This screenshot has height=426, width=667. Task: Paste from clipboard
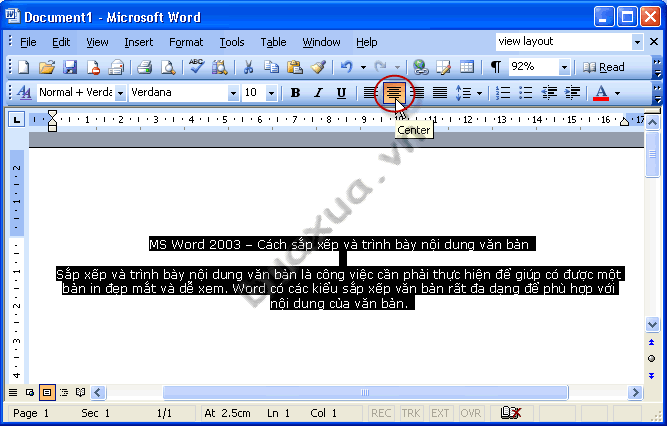point(294,67)
